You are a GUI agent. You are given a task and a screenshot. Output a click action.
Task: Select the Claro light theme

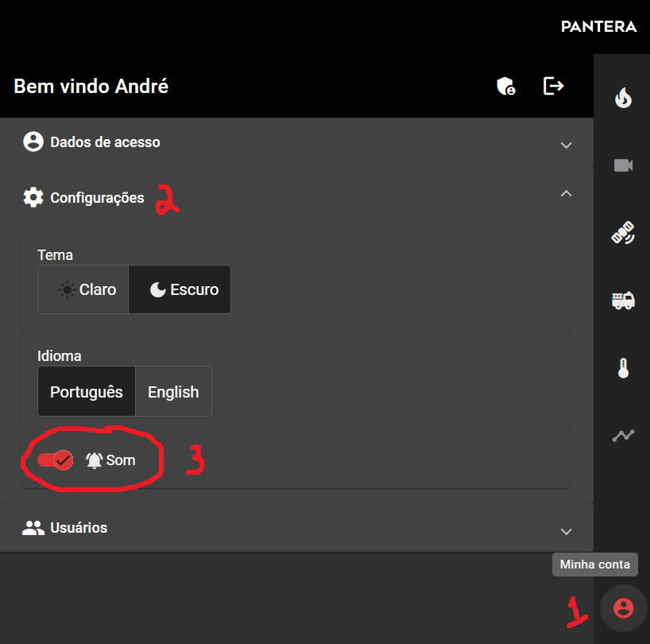click(83, 289)
